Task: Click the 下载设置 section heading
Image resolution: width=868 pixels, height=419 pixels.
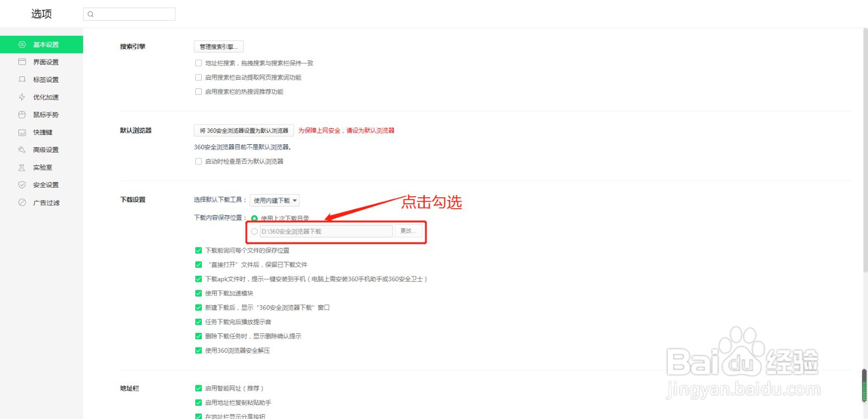Action: (133, 199)
